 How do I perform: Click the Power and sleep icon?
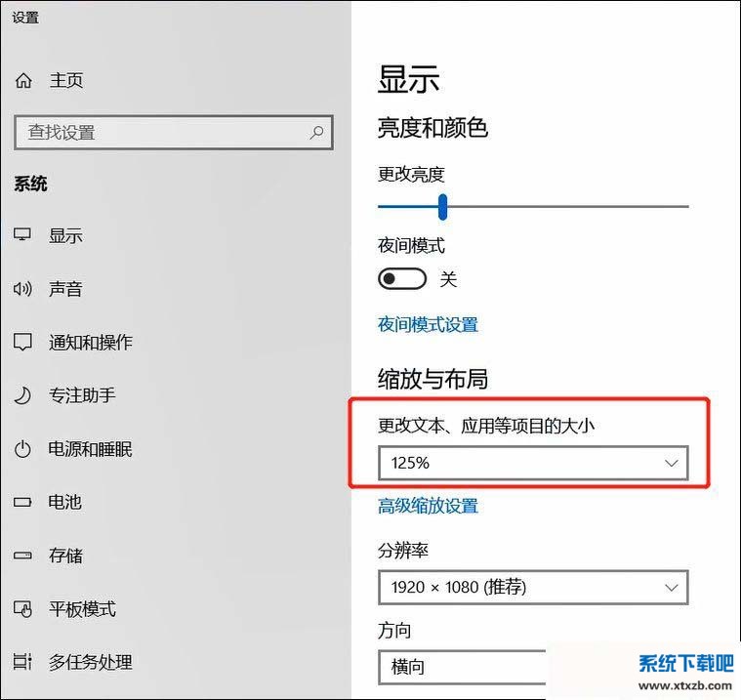point(23,449)
